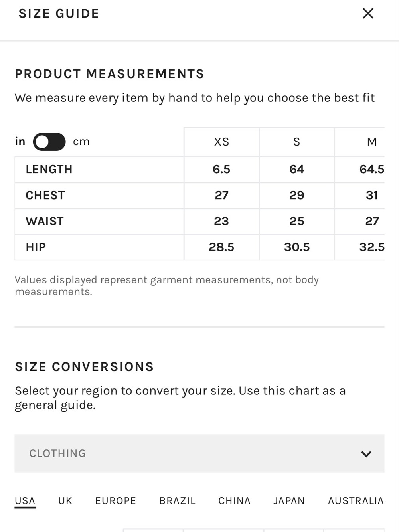Screen dimensions: 399x532
Task: Select the Chest measurement row label
Action: (x=45, y=195)
